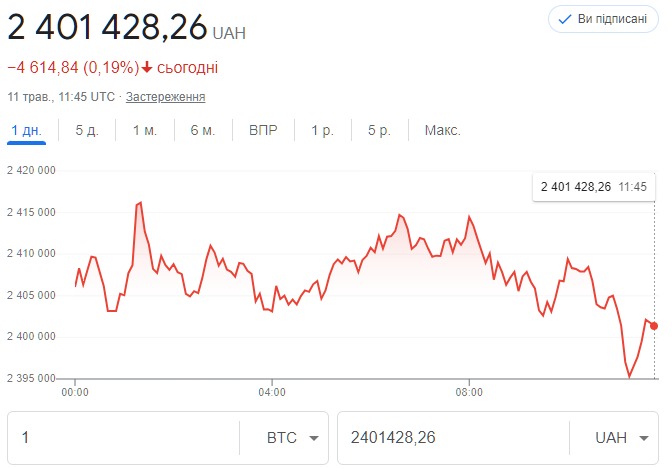
Task: Click the chart peak near 2 415 000
Action: (x=139, y=203)
